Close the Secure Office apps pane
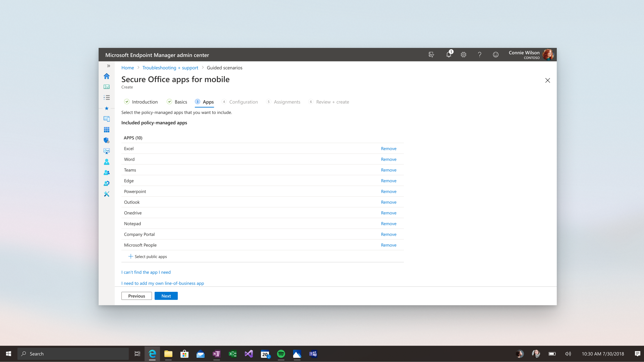 548,80
